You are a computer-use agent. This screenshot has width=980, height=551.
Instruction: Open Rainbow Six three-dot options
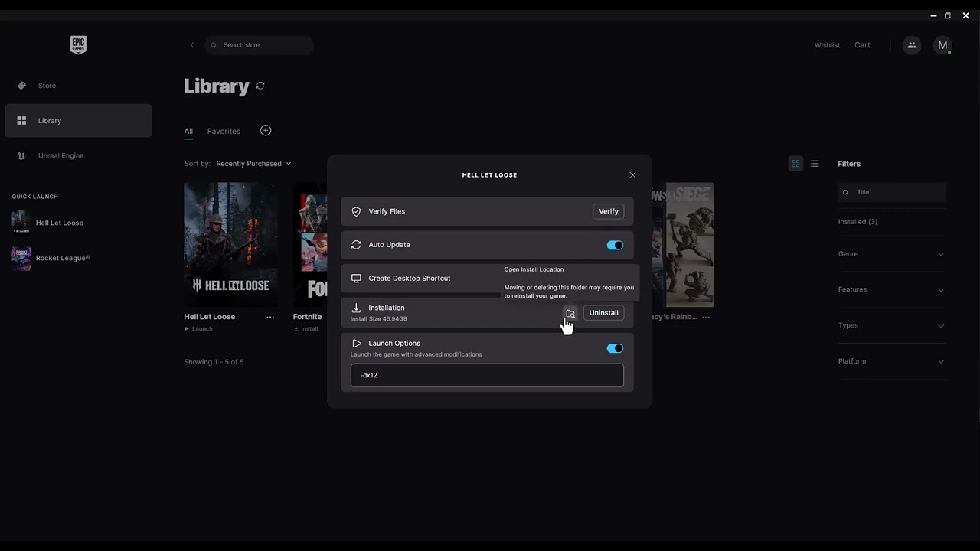pyautogui.click(x=706, y=317)
